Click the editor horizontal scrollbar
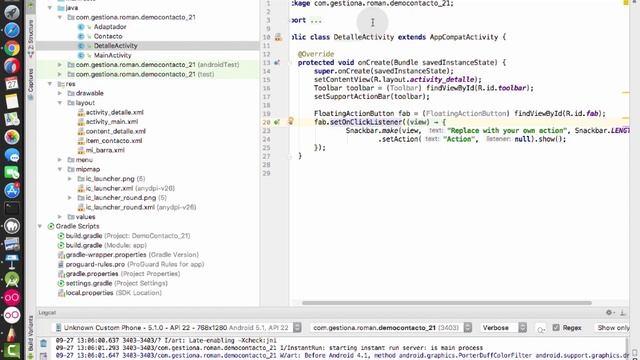The width and height of the screenshot is (640, 360). click(447, 303)
